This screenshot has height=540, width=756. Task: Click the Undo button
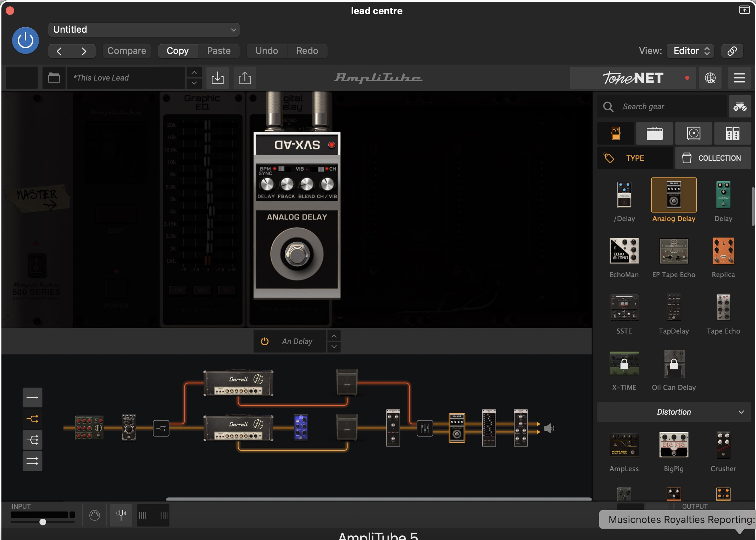click(267, 51)
